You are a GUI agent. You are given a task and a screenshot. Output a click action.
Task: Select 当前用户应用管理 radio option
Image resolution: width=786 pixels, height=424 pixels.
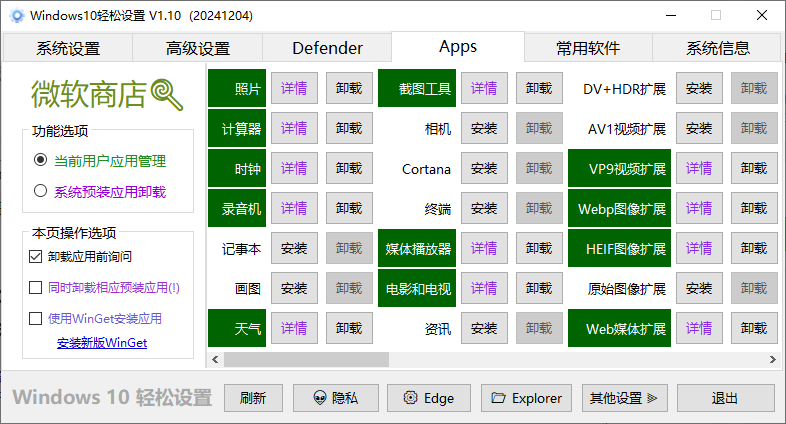(41, 160)
